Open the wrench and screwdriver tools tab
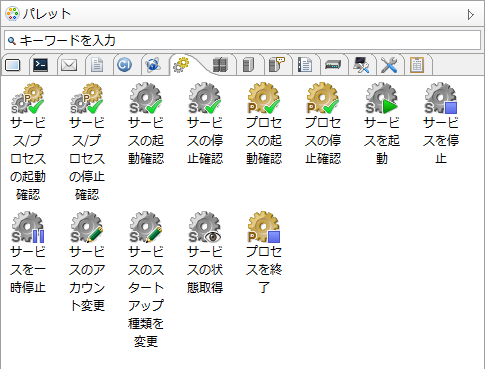This screenshot has height=369, width=485. [389, 65]
